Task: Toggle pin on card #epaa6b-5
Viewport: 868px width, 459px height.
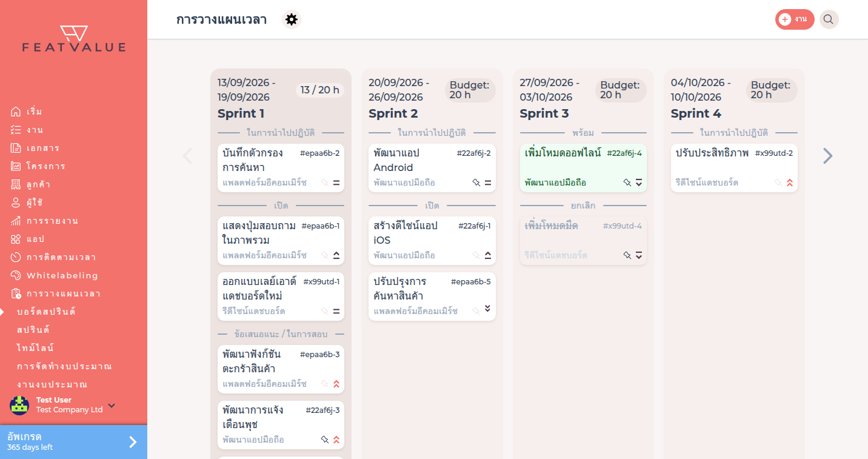Action: [x=476, y=311]
